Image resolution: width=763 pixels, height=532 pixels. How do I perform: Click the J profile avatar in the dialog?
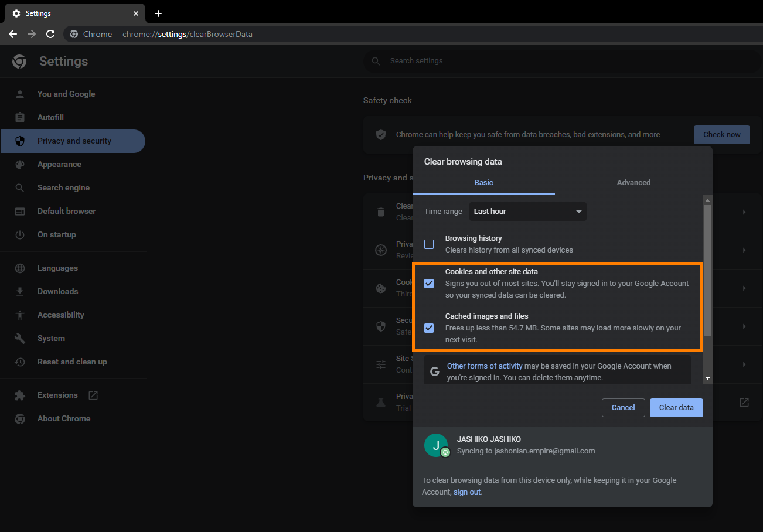(435, 445)
